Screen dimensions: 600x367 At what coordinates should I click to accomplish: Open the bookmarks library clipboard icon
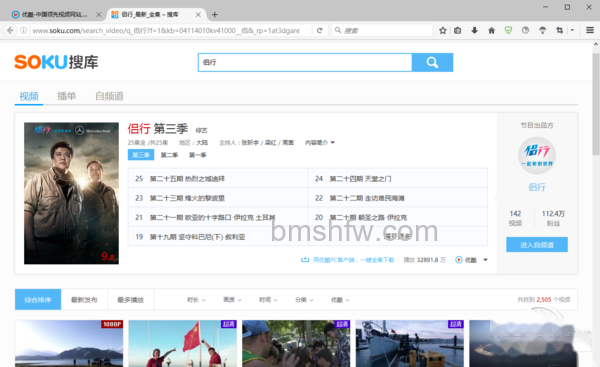pyautogui.click(x=457, y=30)
